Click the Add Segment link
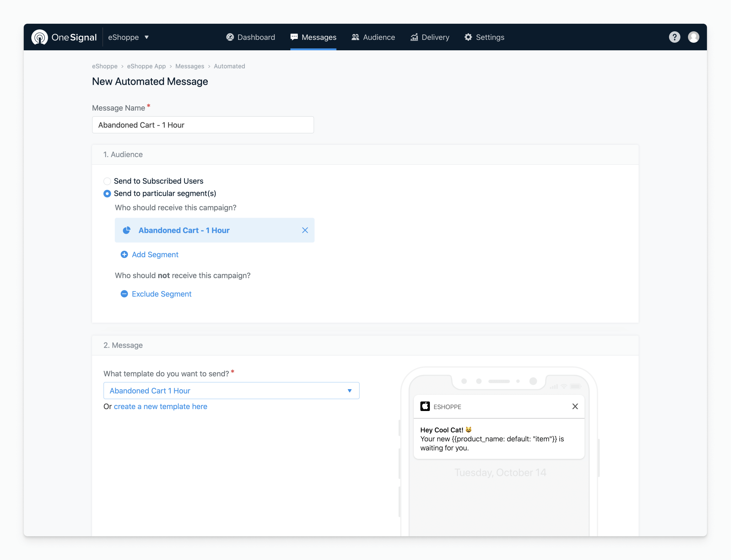The image size is (731, 560). (x=155, y=254)
